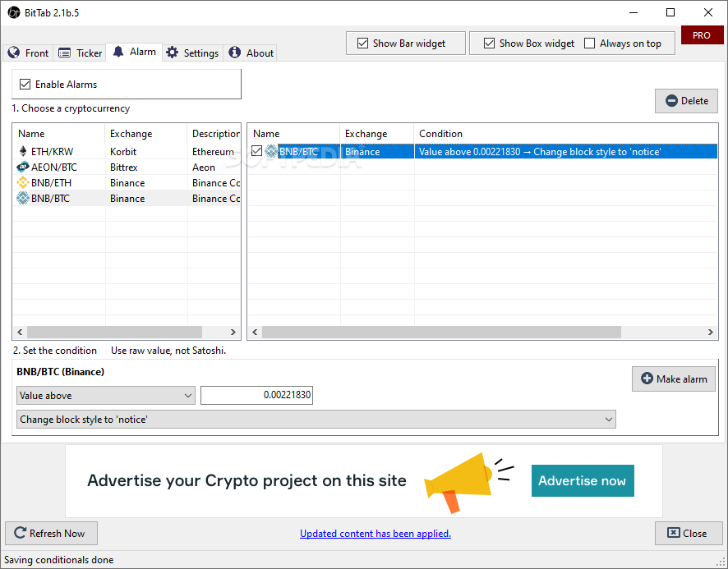
Task: Open the Settings tab
Action: 192,53
